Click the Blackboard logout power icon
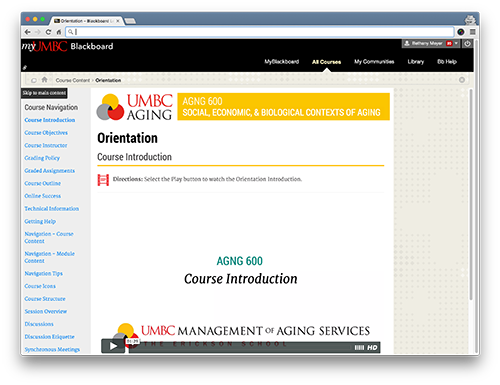Viewport: 500px width, 385px height. click(x=467, y=44)
